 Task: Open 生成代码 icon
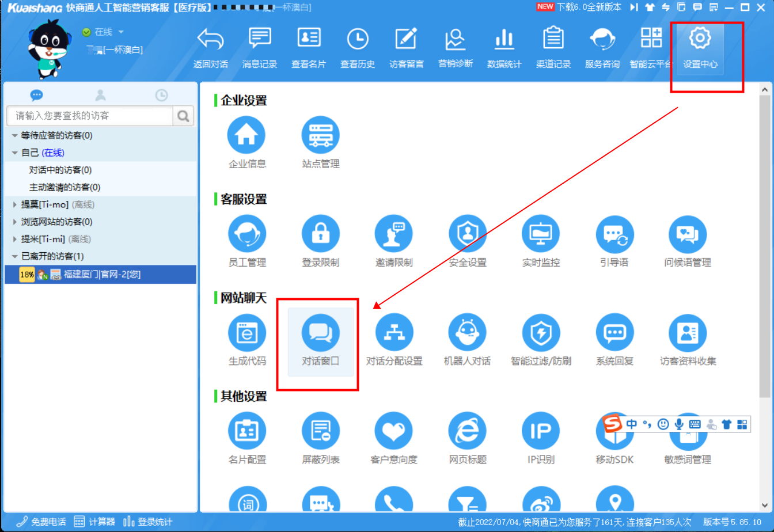(246, 334)
